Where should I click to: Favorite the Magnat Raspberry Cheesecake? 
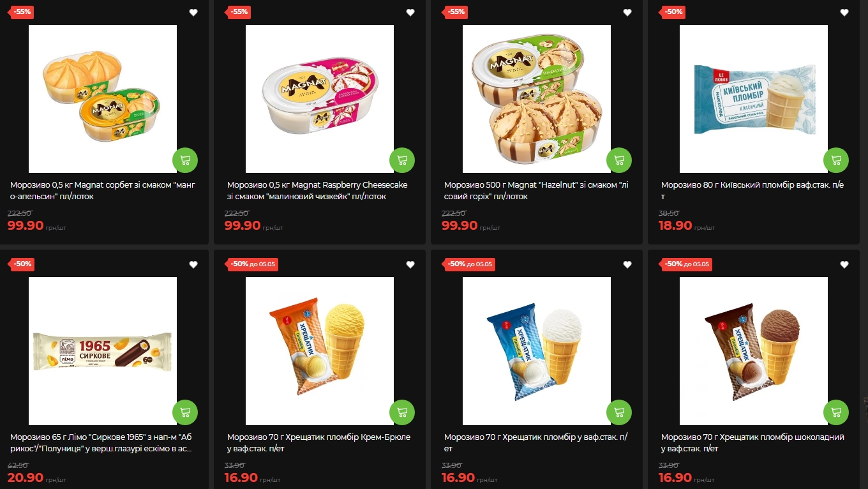pyautogui.click(x=410, y=12)
